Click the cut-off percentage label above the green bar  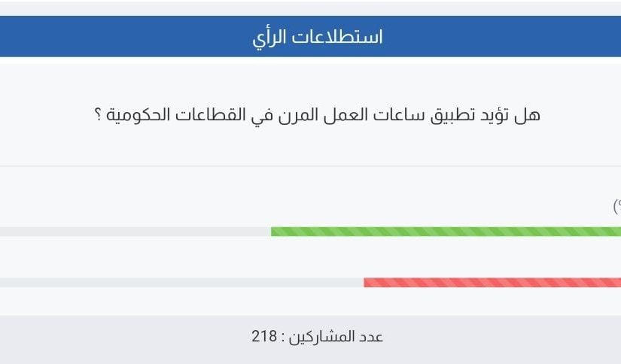pyautogui.click(x=617, y=206)
